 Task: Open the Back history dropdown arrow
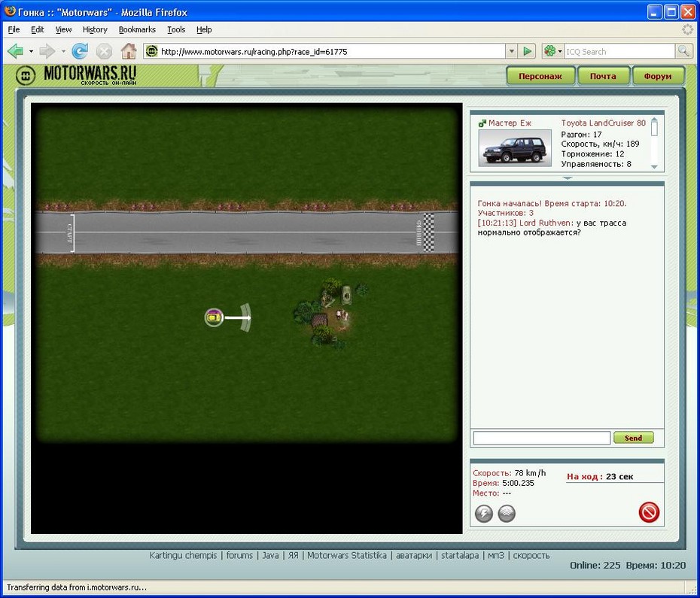point(31,51)
